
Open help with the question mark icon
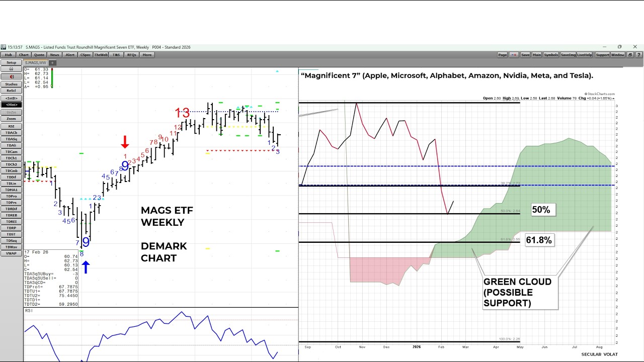pyautogui.click(x=638, y=55)
